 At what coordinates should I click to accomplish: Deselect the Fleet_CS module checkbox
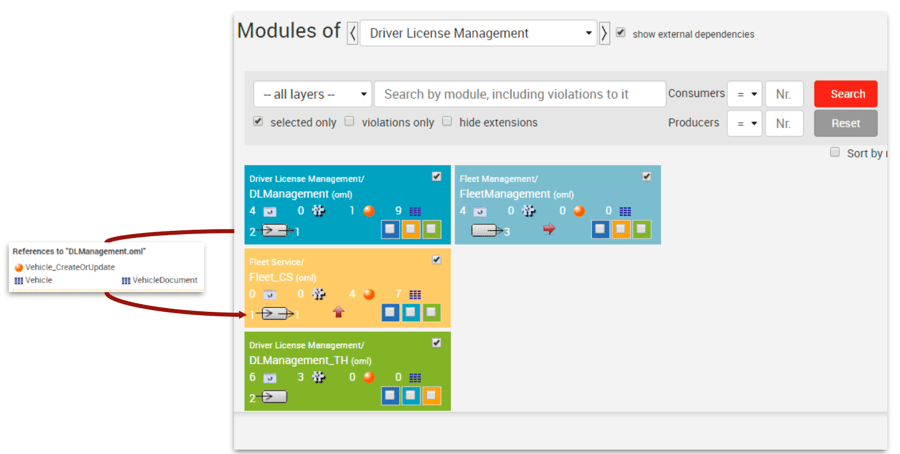(436, 260)
